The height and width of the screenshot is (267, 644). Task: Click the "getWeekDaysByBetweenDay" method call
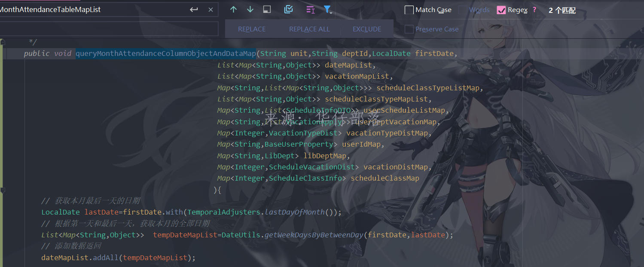point(314,235)
